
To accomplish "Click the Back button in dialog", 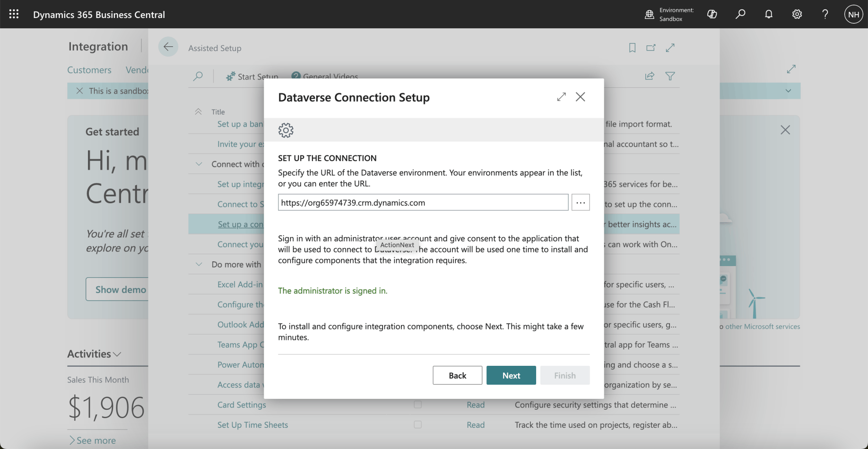I will tap(457, 375).
